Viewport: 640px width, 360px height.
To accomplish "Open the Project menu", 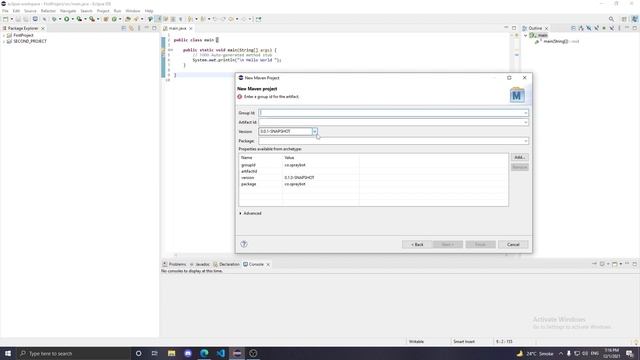I will point(103,11).
